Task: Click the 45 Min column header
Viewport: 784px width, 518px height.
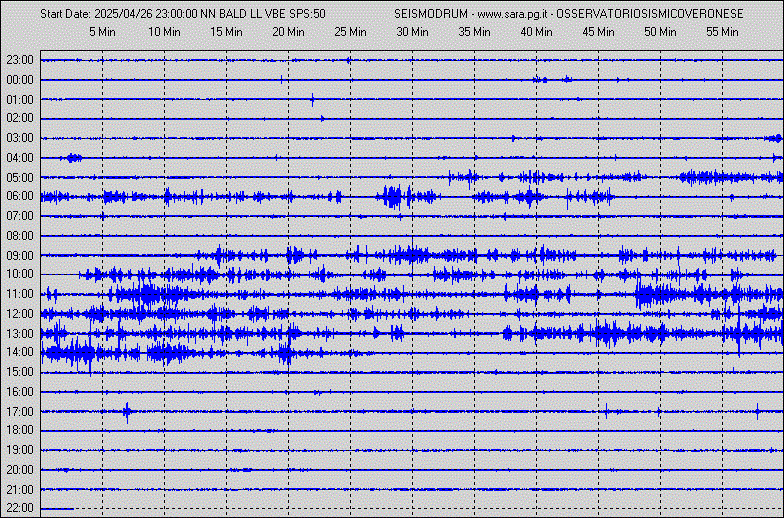Action: tap(598, 32)
